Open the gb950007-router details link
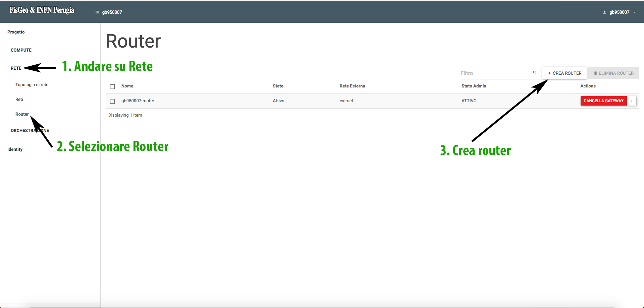Image resolution: width=644 pixels, height=308 pixels. [x=138, y=101]
